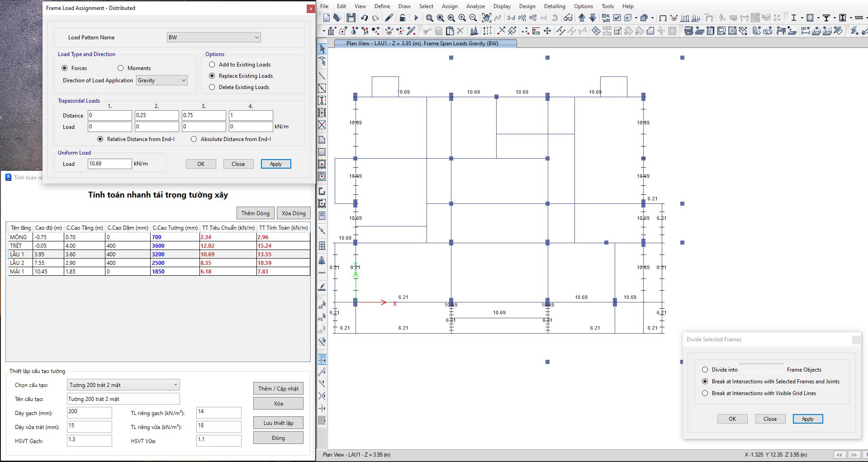Screen dimensions: 868x462
Task: Click the Dày gạch (mm) input field
Action: point(90,412)
